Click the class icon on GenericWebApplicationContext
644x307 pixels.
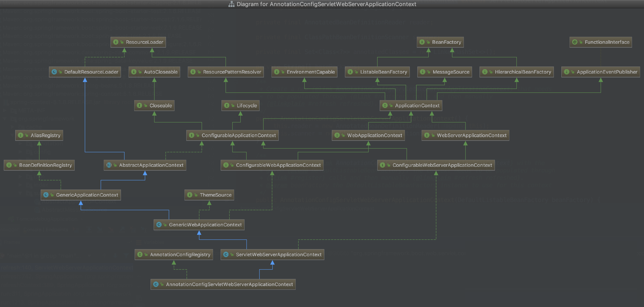pos(159,225)
